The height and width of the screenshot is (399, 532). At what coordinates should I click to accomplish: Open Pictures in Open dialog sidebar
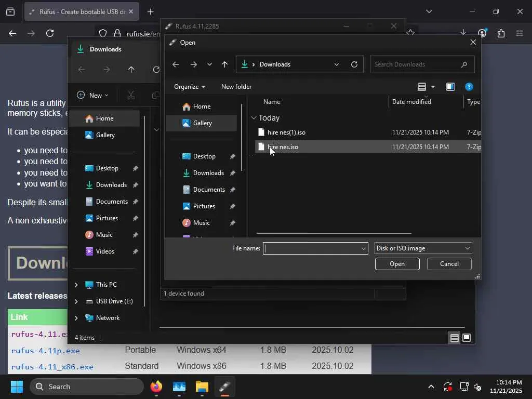point(204,206)
